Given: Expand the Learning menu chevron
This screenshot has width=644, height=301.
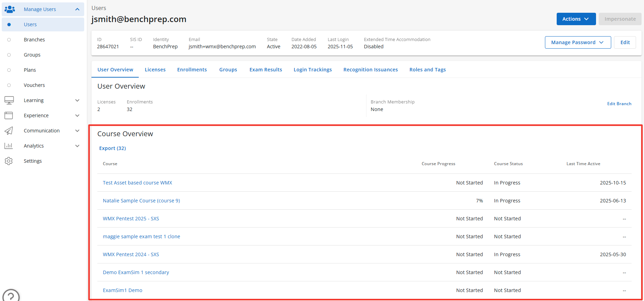Looking at the screenshot, I should (77, 100).
